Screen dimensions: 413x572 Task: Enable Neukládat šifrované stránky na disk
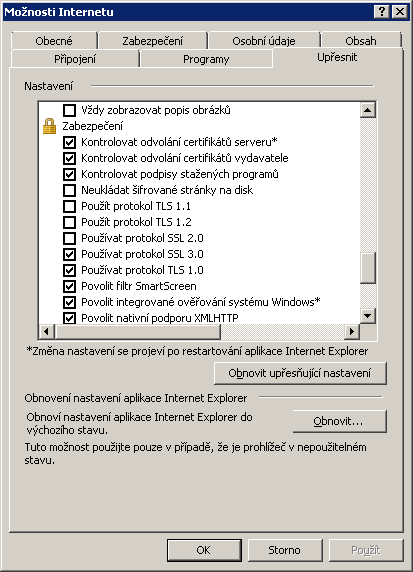pos(69,190)
